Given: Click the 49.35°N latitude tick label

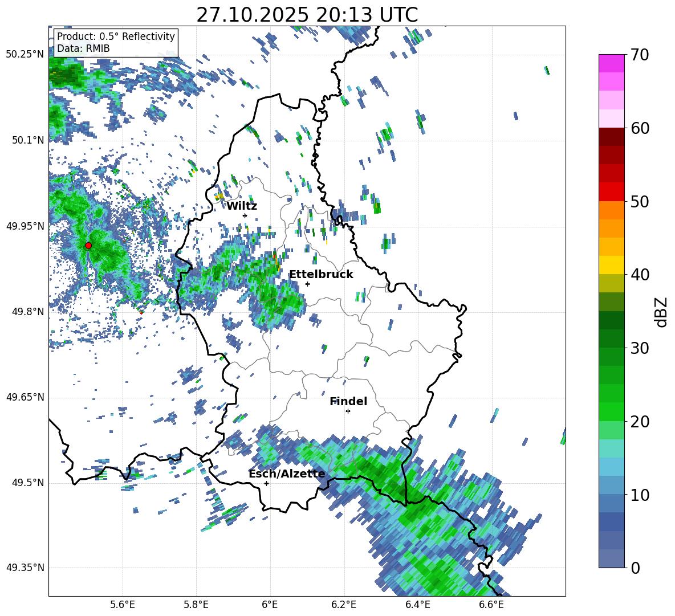Looking at the screenshot, I should point(25,568).
